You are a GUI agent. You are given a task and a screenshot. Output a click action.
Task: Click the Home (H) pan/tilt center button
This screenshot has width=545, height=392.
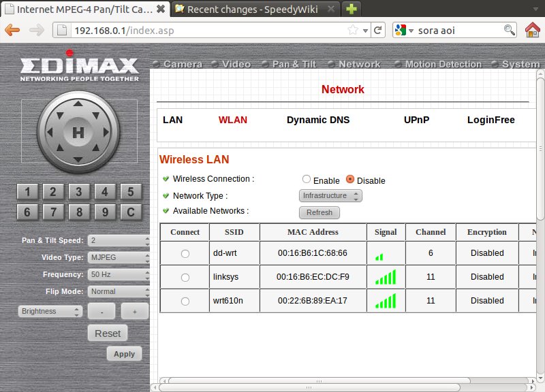78,133
